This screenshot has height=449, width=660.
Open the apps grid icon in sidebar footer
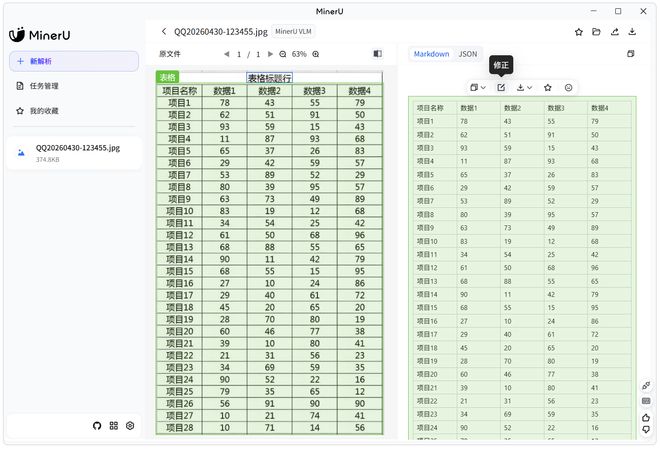pyautogui.click(x=114, y=426)
